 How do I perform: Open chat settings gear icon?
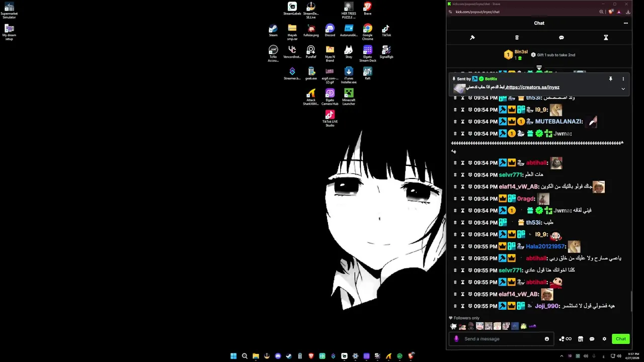(604, 339)
